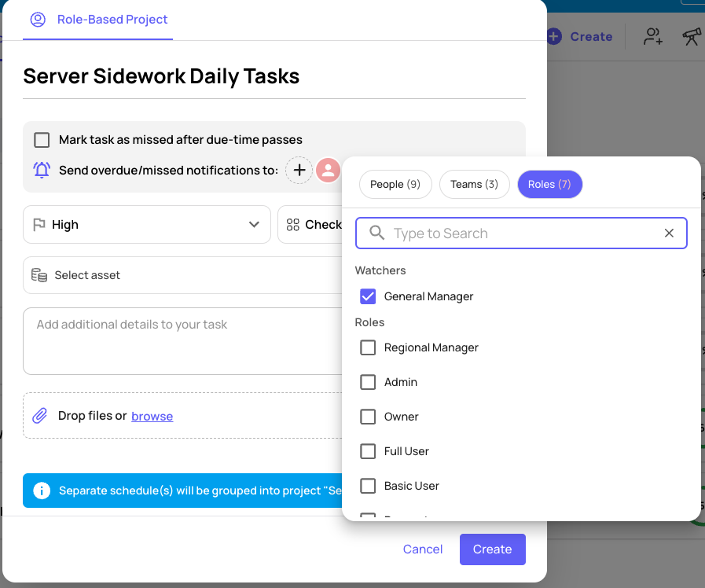The image size is (705, 588).
Task: Click the paperclip icon in the file drop area
Action: coord(41,415)
